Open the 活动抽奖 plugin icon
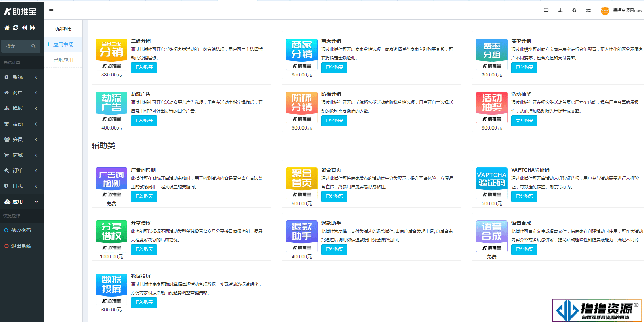 tap(492, 107)
